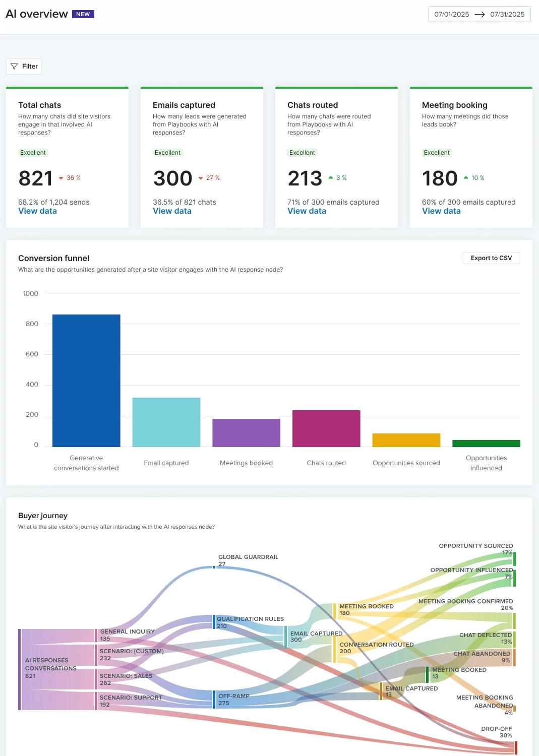Select the GLOBAL GUARDRAIL 27 node

tap(214, 566)
